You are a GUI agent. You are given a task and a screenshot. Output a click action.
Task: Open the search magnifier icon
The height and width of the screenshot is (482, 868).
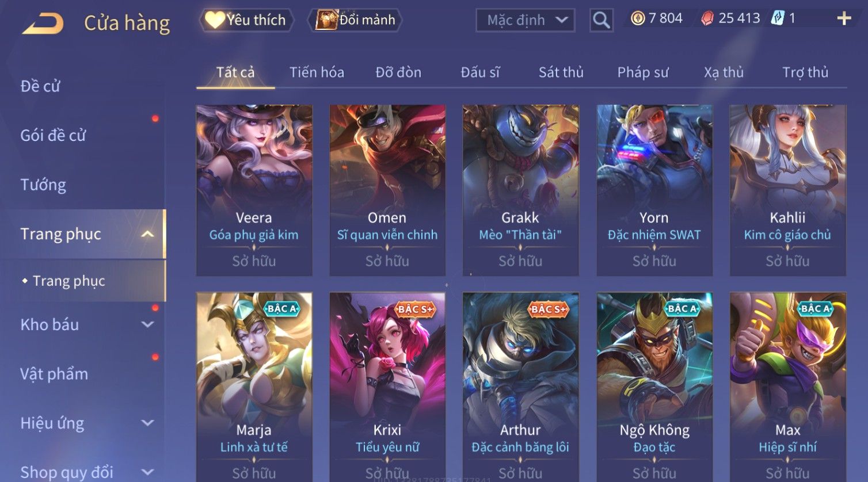(x=601, y=21)
